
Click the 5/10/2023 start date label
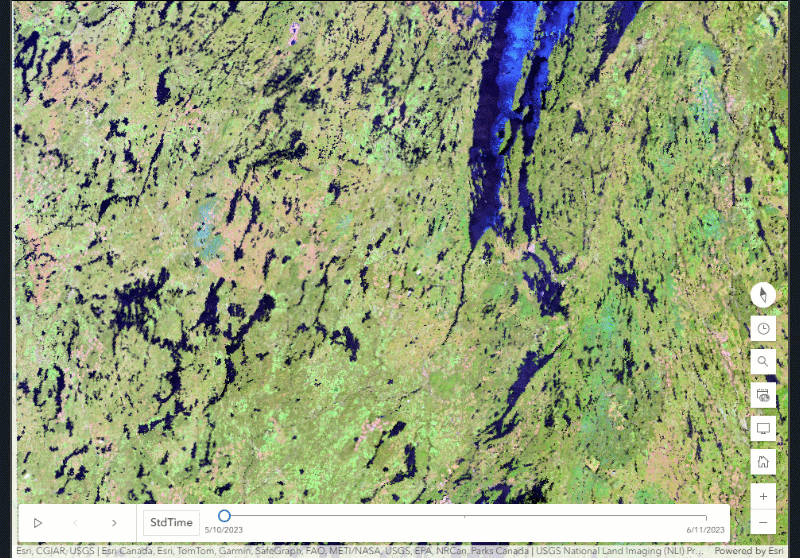point(223,530)
